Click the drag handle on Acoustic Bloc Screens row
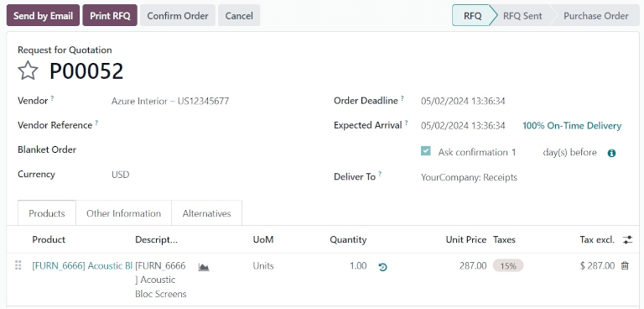The image size is (644, 309). (18, 265)
